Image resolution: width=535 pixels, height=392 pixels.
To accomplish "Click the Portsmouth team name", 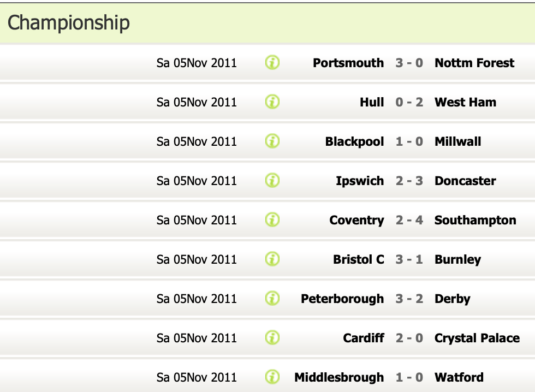I will point(348,63).
